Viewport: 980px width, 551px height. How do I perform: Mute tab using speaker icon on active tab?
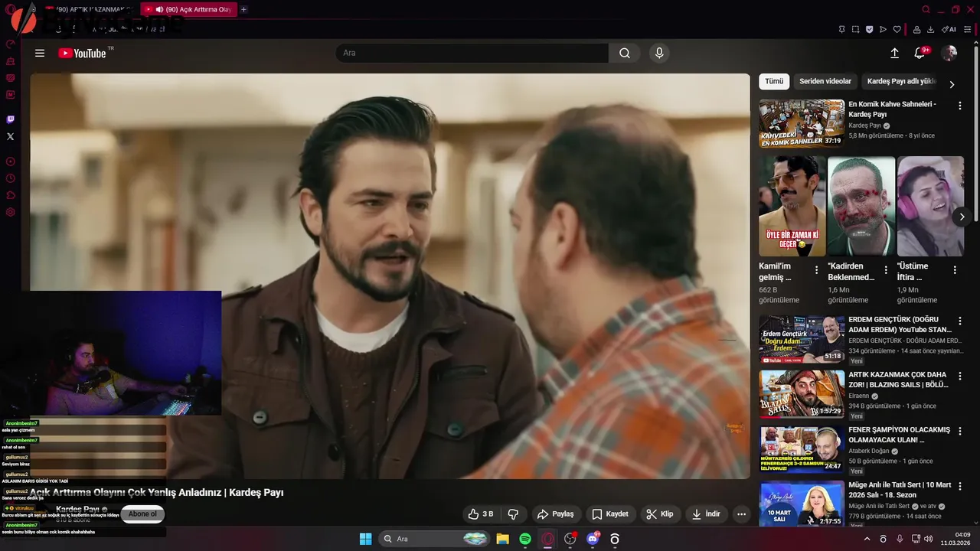click(x=159, y=9)
